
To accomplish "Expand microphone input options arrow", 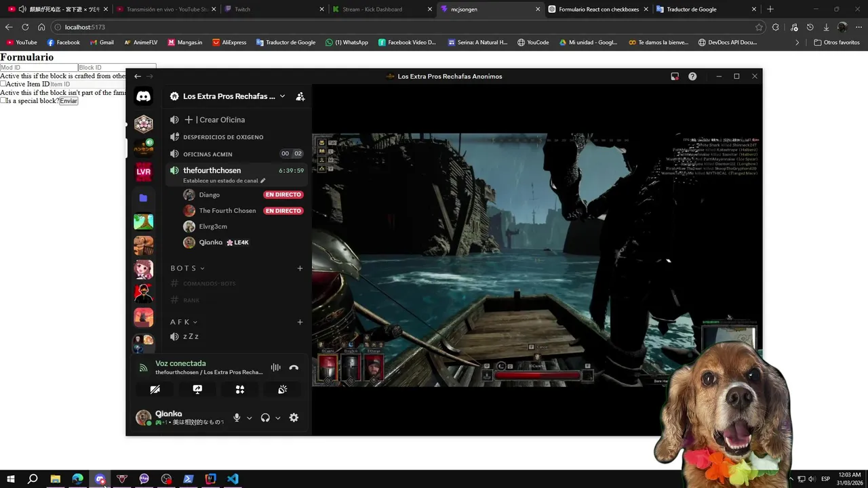I will 249,418.
